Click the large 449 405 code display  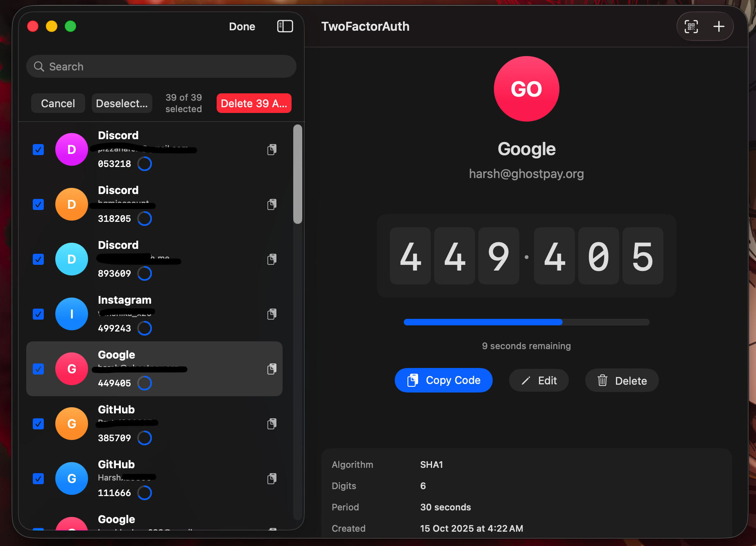(527, 256)
